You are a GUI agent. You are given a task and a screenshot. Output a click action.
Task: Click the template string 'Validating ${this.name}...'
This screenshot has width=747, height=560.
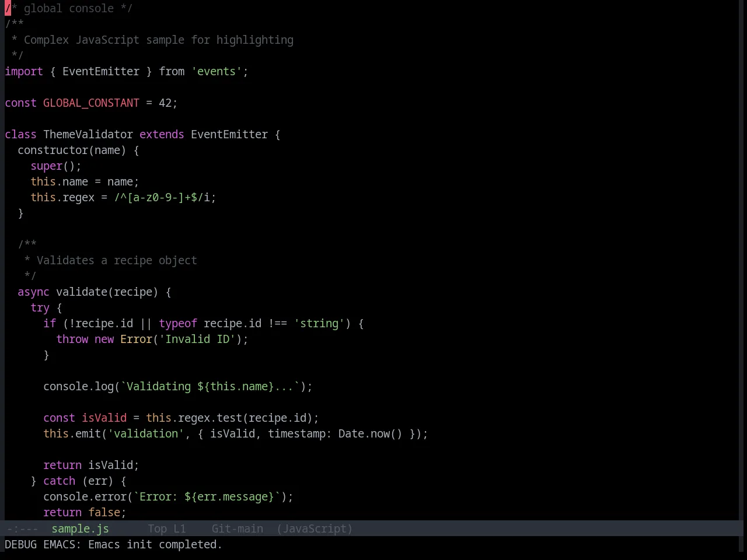210,386
